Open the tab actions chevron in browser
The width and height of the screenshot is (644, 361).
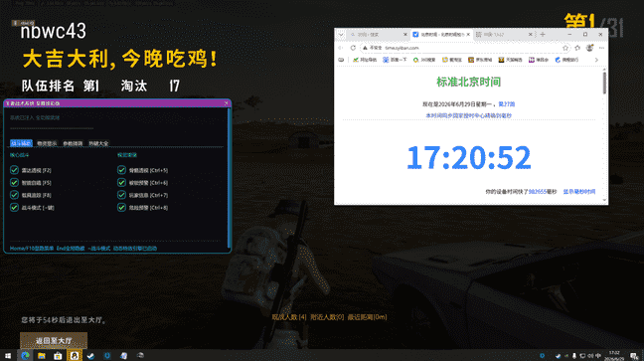click(341, 35)
